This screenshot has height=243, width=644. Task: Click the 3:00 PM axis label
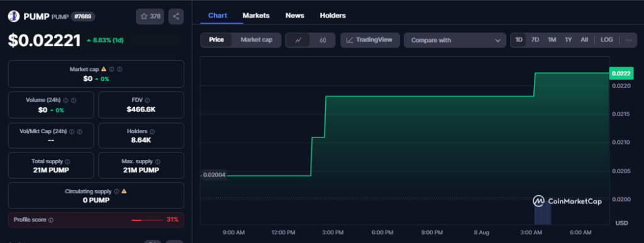(333, 232)
